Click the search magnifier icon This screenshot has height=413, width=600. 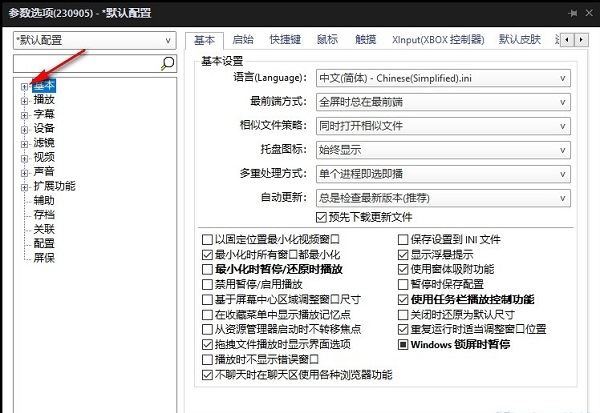pos(168,63)
